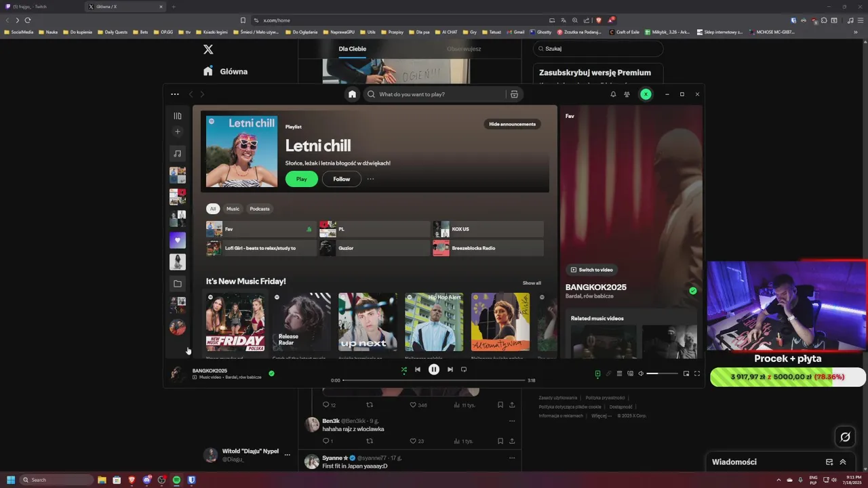The image size is (868, 488).
Task: Skip to previous track
Action: (418, 369)
